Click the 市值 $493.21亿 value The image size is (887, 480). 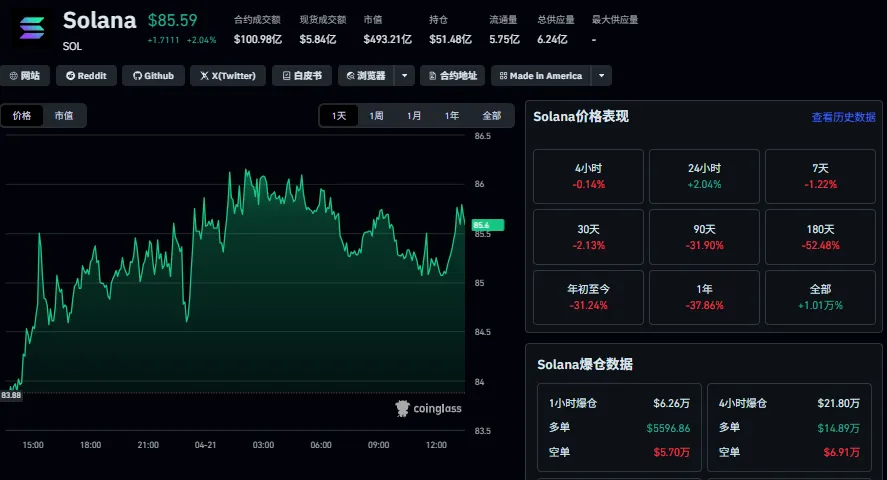pos(387,40)
